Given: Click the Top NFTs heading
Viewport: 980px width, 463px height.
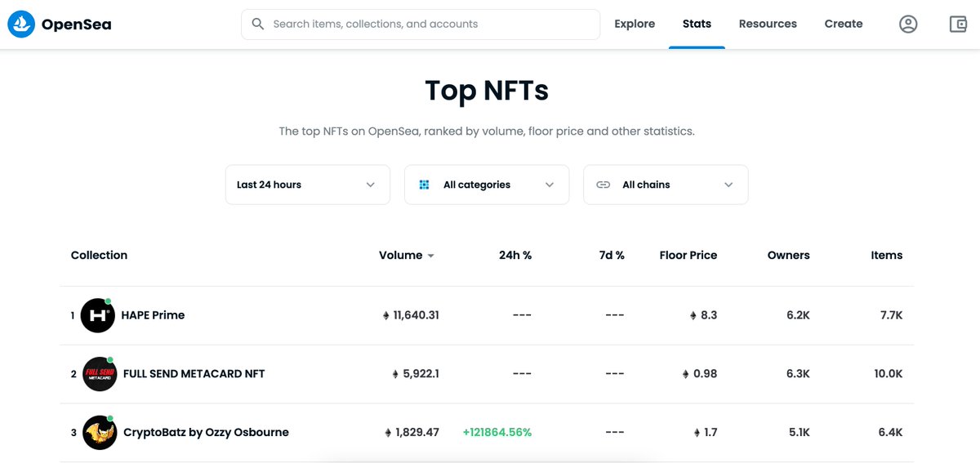Looking at the screenshot, I should point(487,91).
